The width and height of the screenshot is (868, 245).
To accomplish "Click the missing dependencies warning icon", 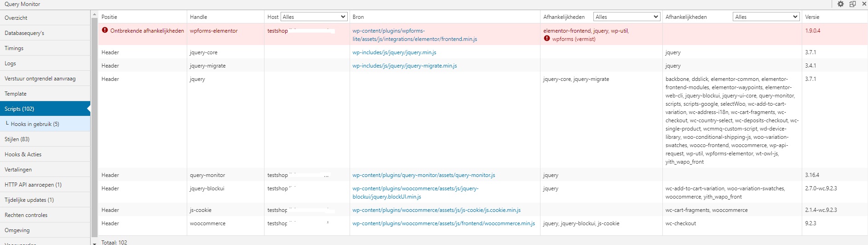I will 105,30.
